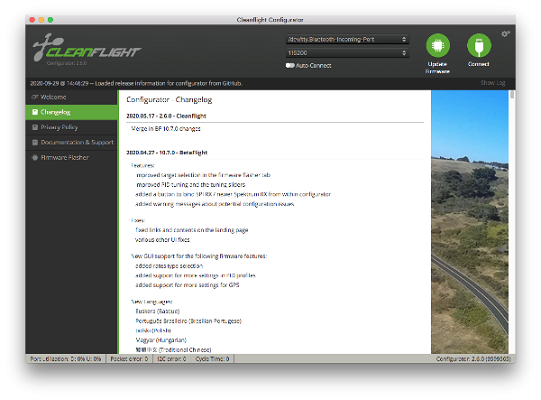Click the landscape photo on the right
This screenshot has width=541, height=400.
click(x=470, y=222)
